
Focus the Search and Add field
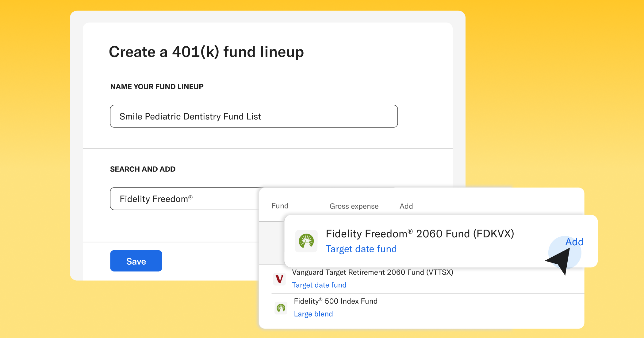pyautogui.click(x=184, y=199)
